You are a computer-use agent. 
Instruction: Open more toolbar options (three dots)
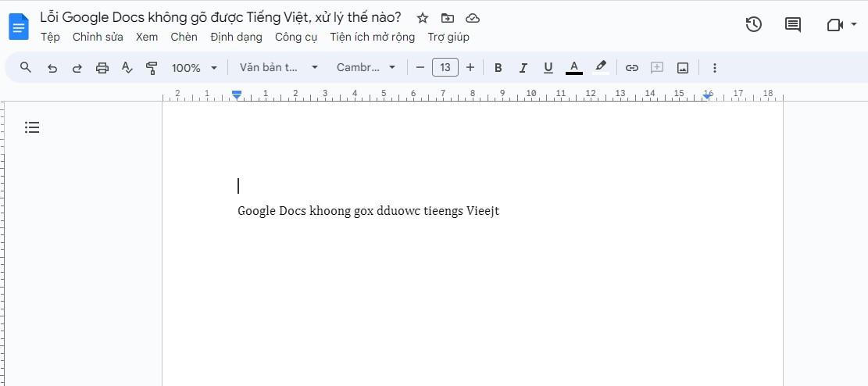coord(714,68)
